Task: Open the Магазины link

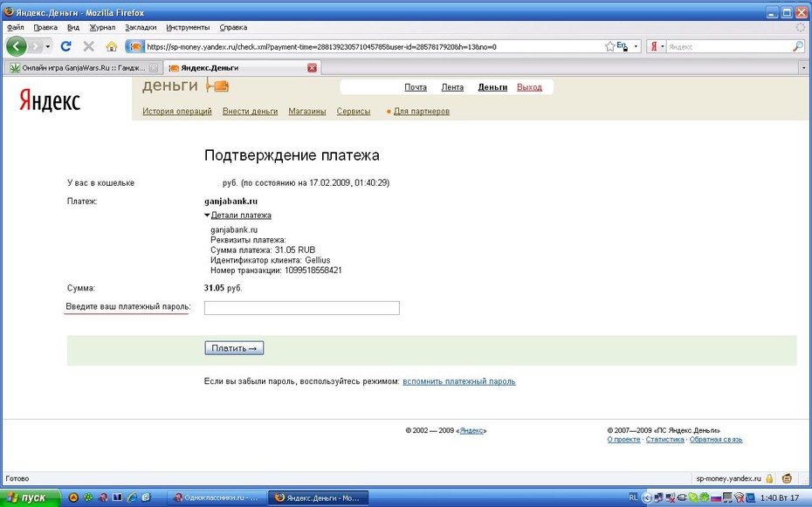Action: [x=307, y=111]
